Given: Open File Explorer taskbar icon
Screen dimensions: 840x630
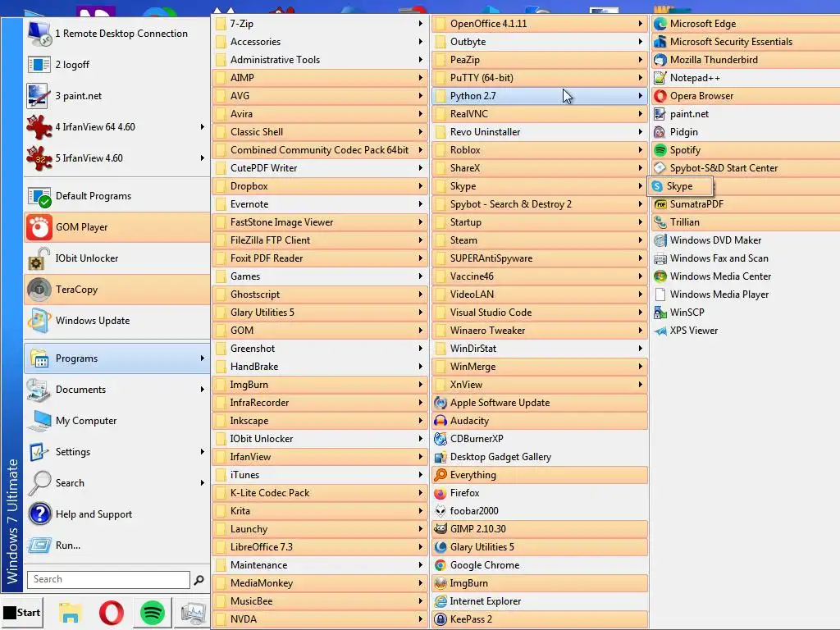Looking at the screenshot, I should pos(71,613).
